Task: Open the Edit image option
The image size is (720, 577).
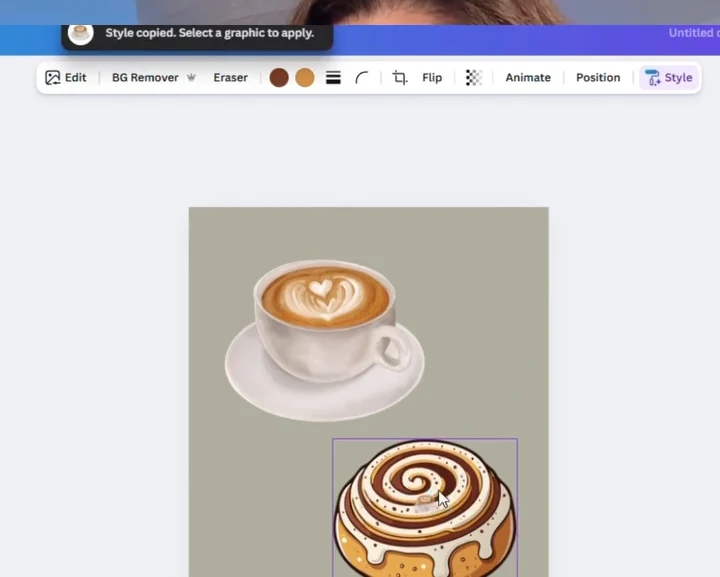Action: click(x=66, y=78)
